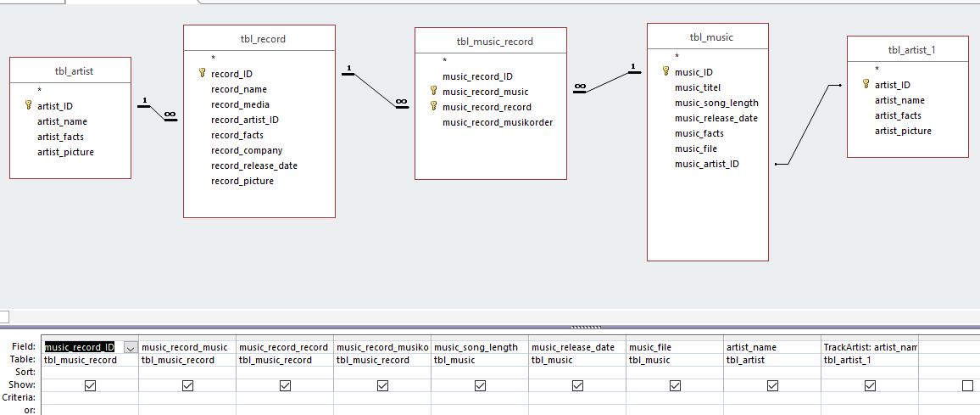Image resolution: width=980 pixels, height=415 pixels.
Task: Select music_titel field in tbl_music
Action: (x=699, y=87)
